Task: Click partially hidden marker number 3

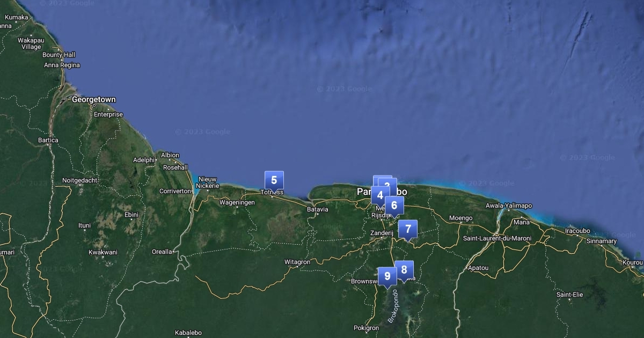Action: tap(389, 183)
